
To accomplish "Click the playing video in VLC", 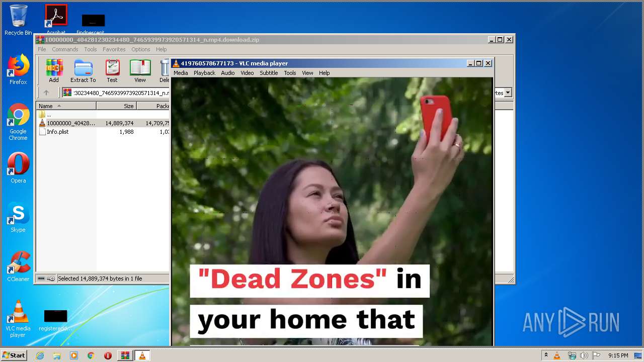I will pyautogui.click(x=332, y=211).
